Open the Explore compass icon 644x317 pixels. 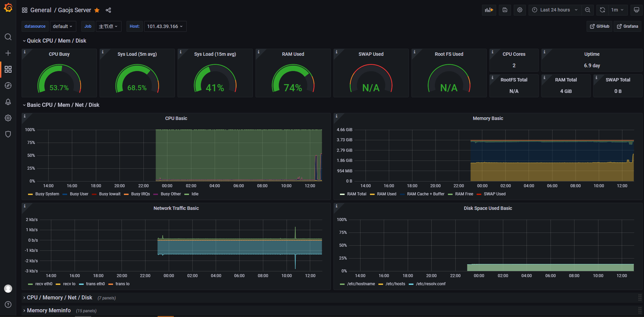point(8,86)
